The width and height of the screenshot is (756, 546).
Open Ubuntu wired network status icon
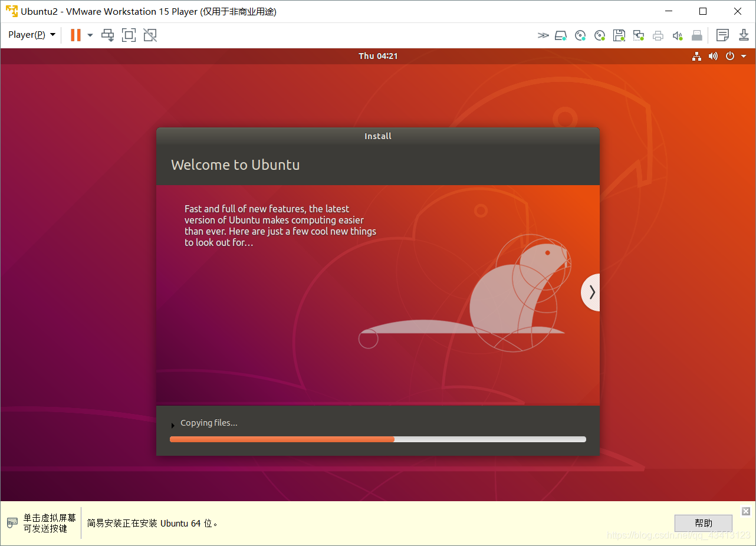pyautogui.click(x=696, y=56)
